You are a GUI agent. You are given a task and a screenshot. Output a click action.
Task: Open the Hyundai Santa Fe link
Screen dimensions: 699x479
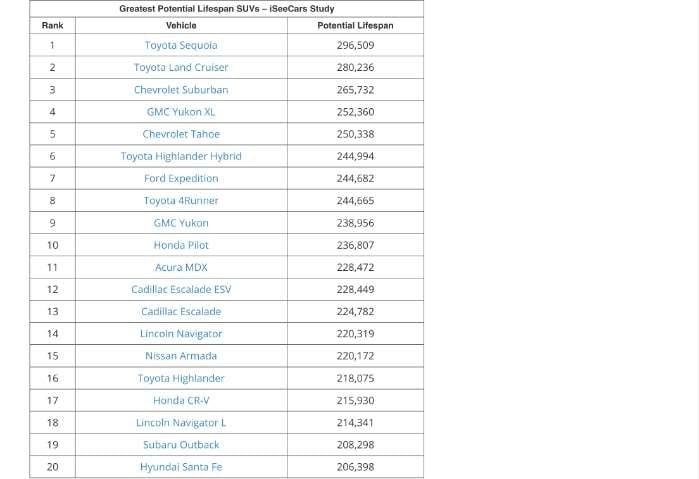pos(181,467)
